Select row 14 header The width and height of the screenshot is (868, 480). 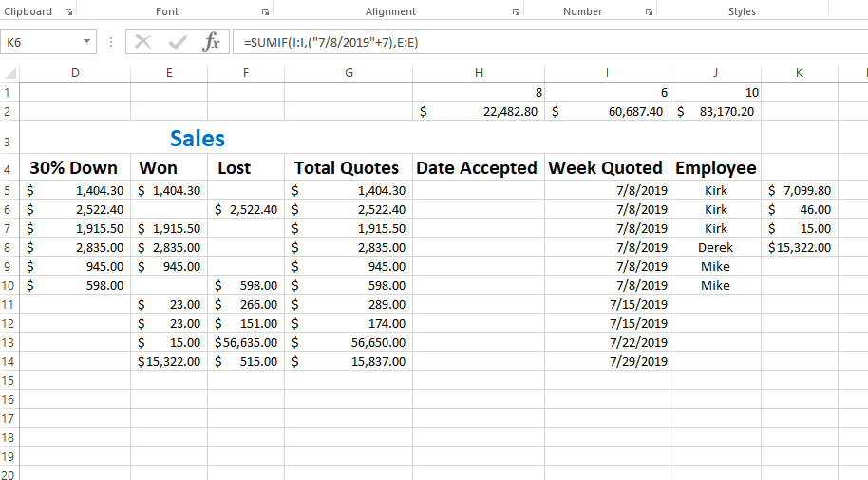click(x=8, y=361)
